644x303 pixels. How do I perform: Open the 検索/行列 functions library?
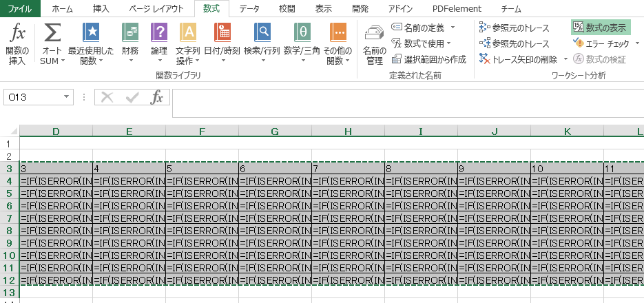click(262, 44)
